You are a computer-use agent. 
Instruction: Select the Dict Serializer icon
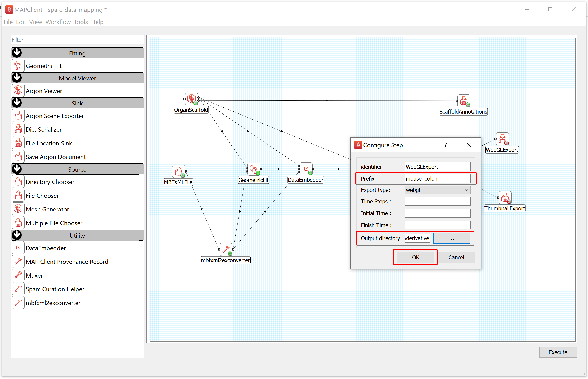(18, 129)
